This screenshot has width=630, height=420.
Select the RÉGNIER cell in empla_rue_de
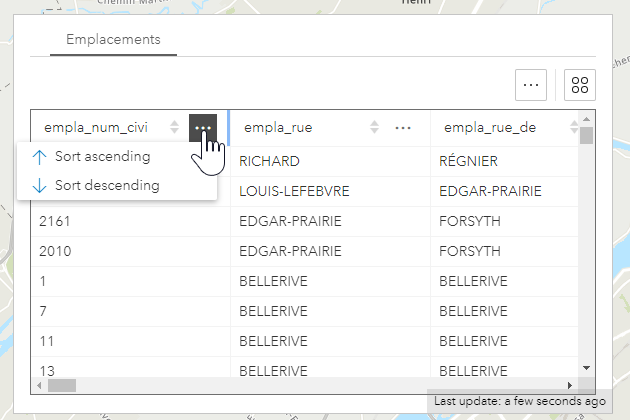click(x=468, y=160)
